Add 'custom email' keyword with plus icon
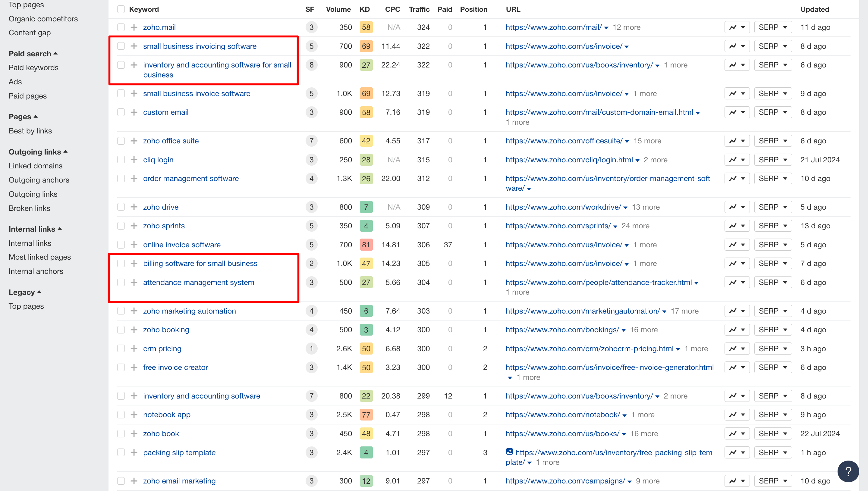Viewport: 868px width, 491px height. tap(134, 112)
